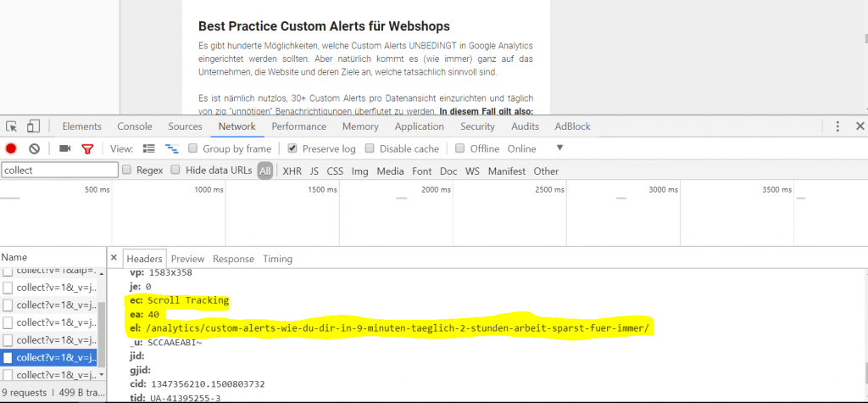The image size is (868, 403).
Task: Switch to large request rows view icon
Action: tap(149, 148)
